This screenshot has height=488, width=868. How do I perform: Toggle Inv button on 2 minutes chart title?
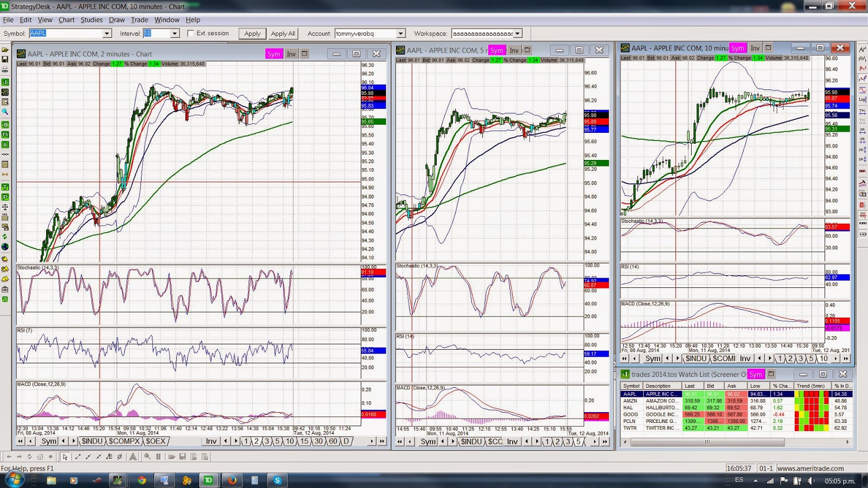tap(291, 54)
